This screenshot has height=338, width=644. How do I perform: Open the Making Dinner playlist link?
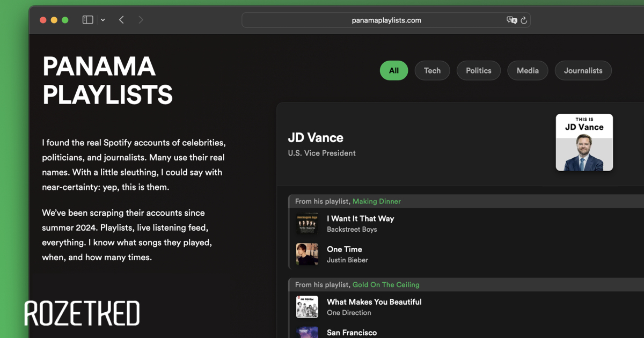tap(377, 201)
